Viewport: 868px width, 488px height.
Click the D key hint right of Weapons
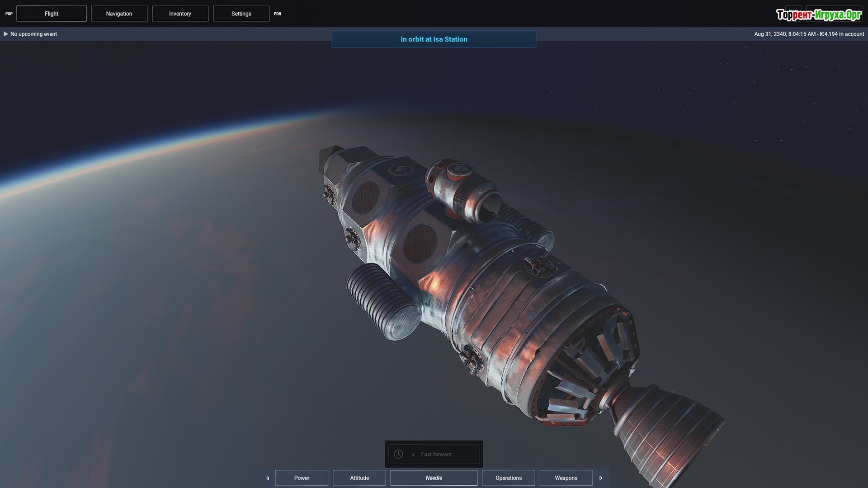[600, 478]
